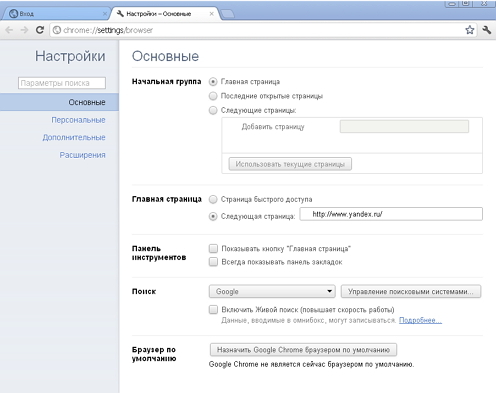
Task: Close the Вход tab
Action: tap(105, 14)
